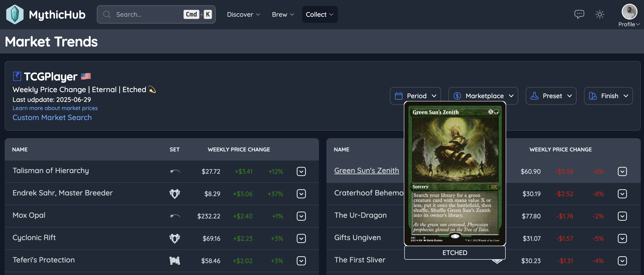Click the swatch icon on Finish
The height and width of the screenshot is (275, 644).
[593, 96]
